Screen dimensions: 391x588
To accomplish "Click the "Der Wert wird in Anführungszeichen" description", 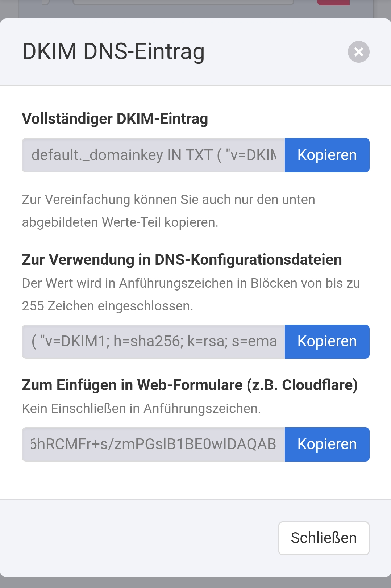I will [x=191, y=283].
